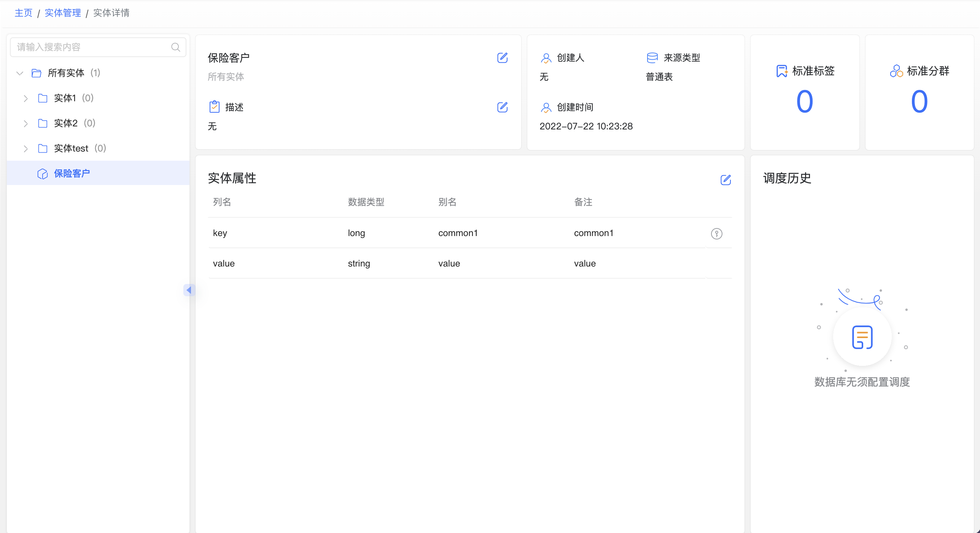Click the 调度历史 heading
The height and width of the screenshot is (533, 980).
(x=787, y=178)
